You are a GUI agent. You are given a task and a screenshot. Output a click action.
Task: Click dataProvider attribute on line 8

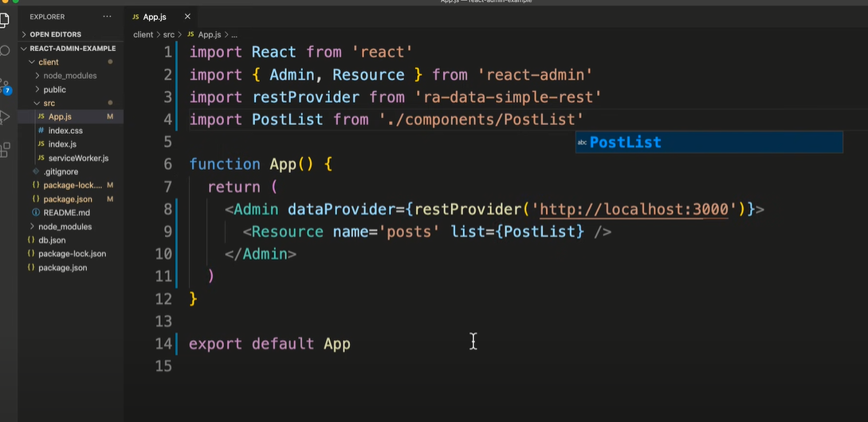click(342, 209)
